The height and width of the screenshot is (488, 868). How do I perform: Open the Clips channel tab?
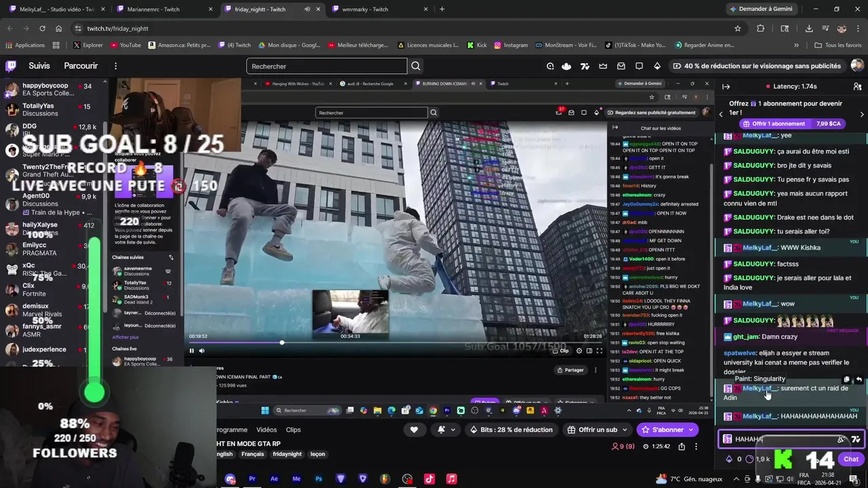point(293,430)
